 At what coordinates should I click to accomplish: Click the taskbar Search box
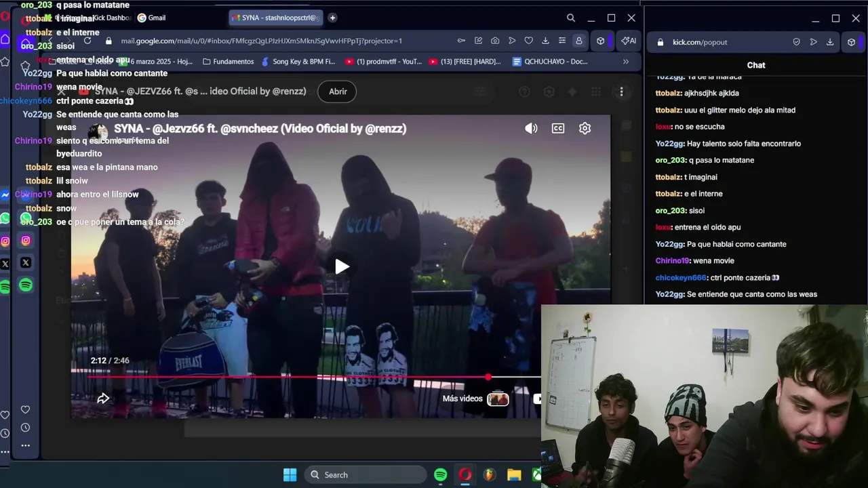(365, 474)
